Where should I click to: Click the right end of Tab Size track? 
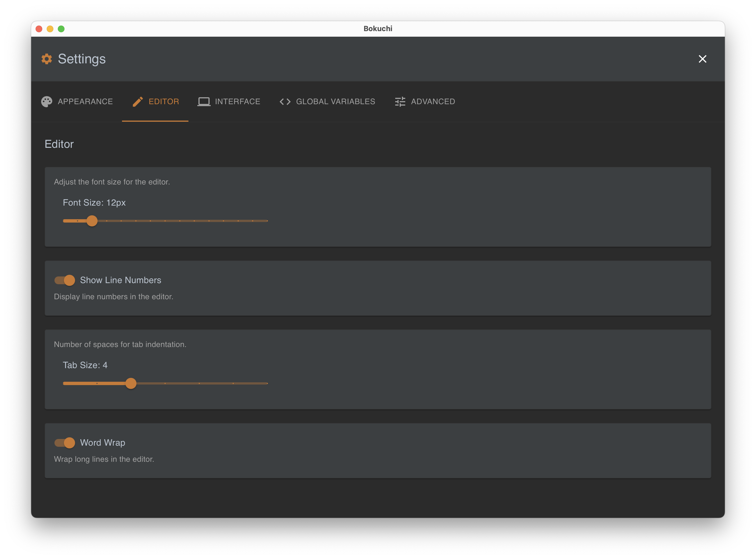pos(267,383)
